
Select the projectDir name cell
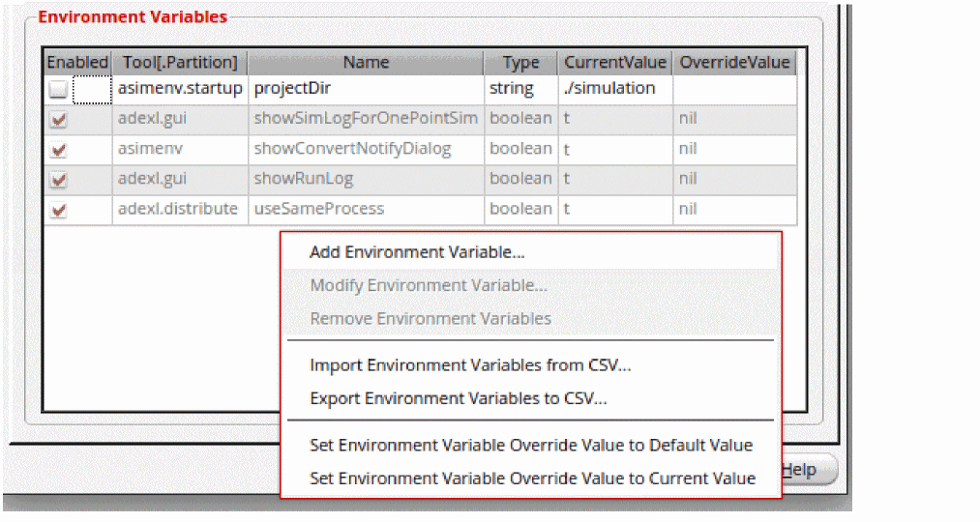pyautogui.click(x=366, y=89)
